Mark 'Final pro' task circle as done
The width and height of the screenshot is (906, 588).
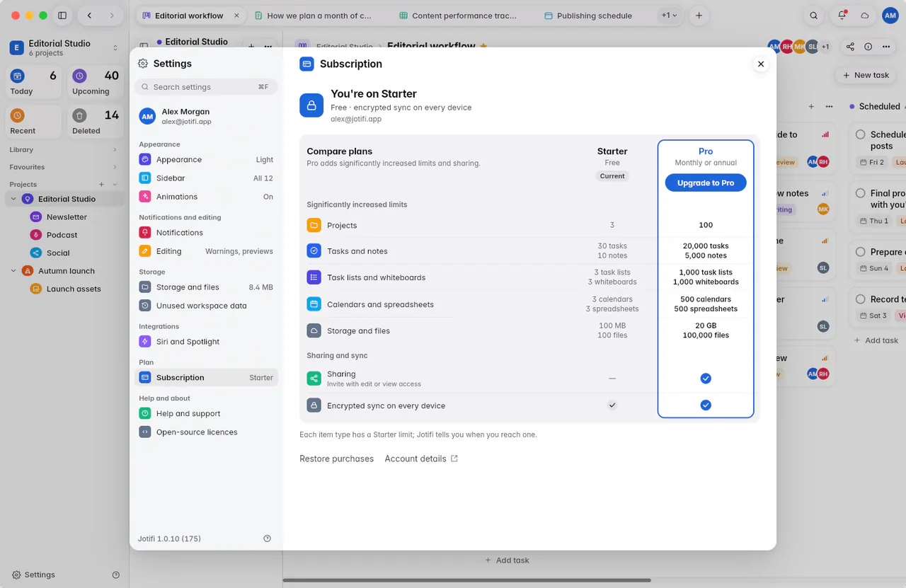click(x=861, y=193)
